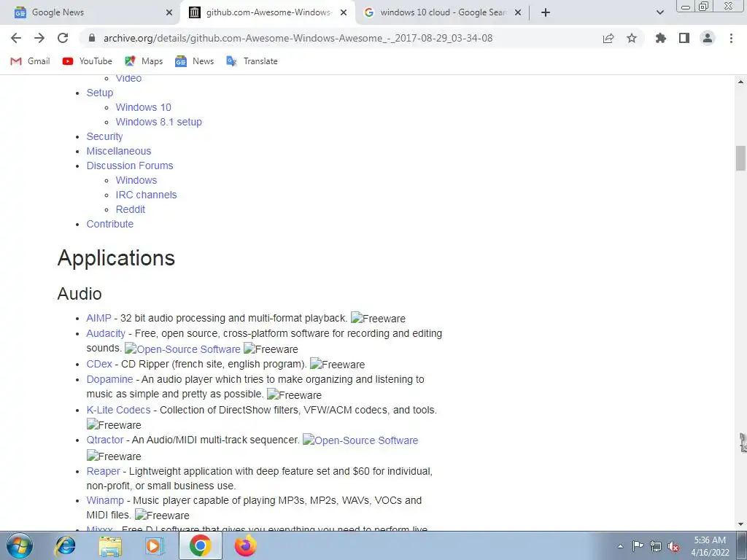This screenshot has height=560, width=747.
Task: Launch Firefox from the taskbar
Action: click(x=245, y=545)
